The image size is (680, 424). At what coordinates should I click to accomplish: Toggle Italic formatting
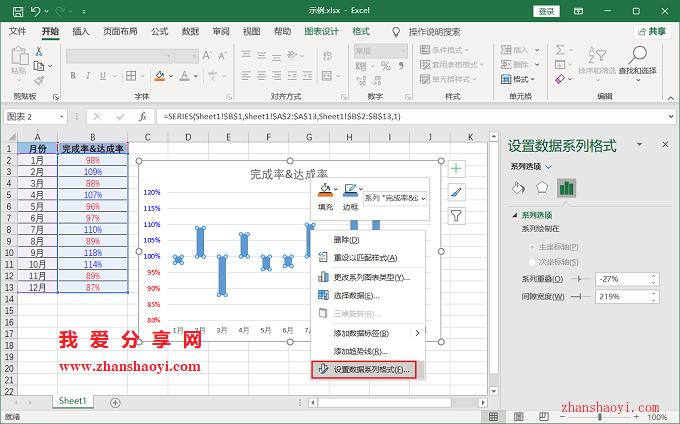click(88, 76)
